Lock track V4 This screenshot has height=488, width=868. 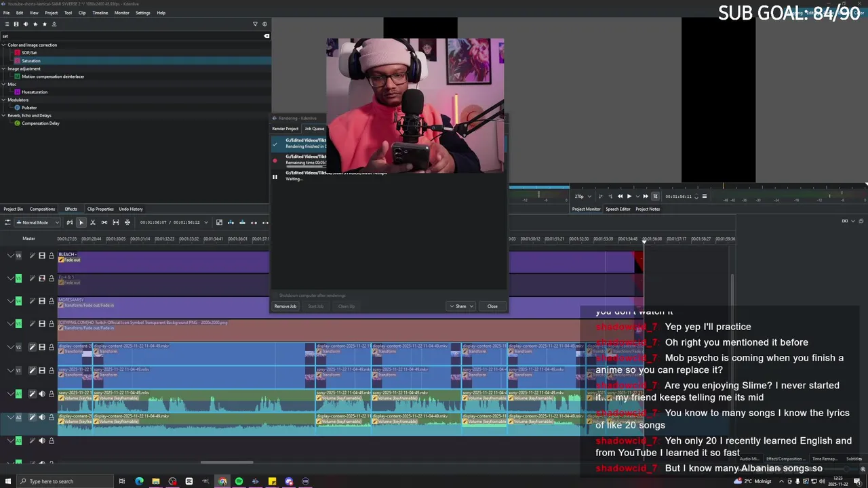51,301
